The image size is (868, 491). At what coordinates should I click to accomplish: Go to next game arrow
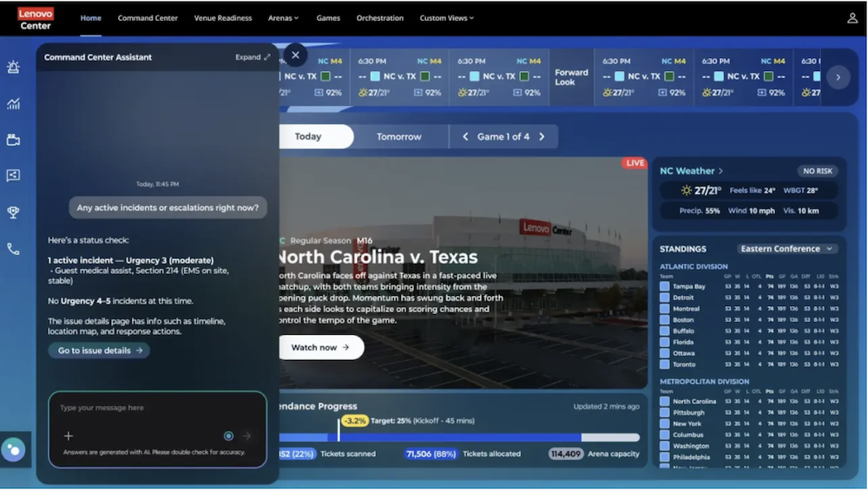click(x=542, y=137)
